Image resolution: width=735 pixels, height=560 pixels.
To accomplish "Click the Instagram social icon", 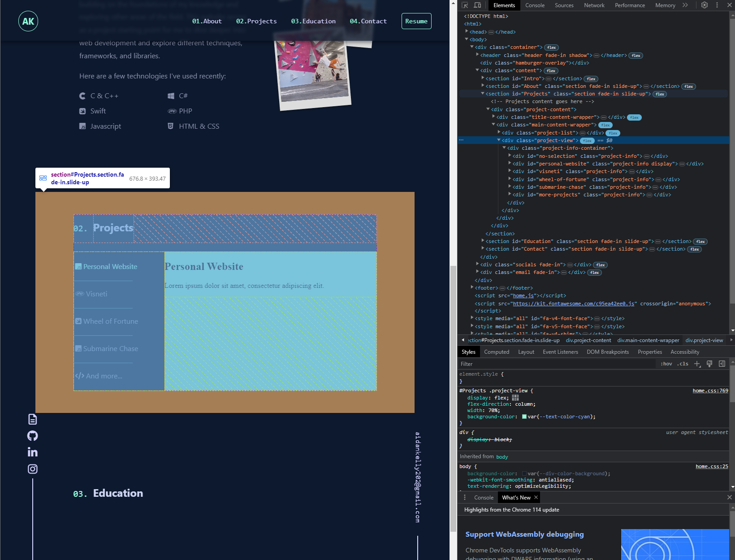I will [x=33, y=469].
